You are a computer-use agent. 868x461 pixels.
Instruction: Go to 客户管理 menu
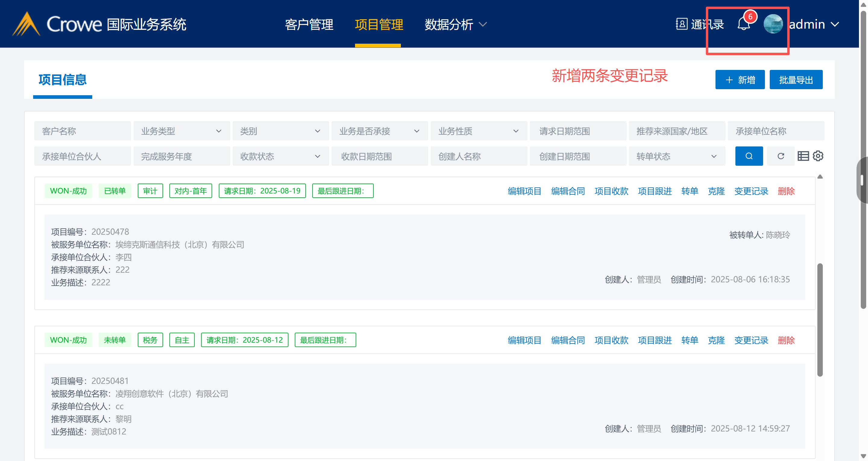[309, 24]
